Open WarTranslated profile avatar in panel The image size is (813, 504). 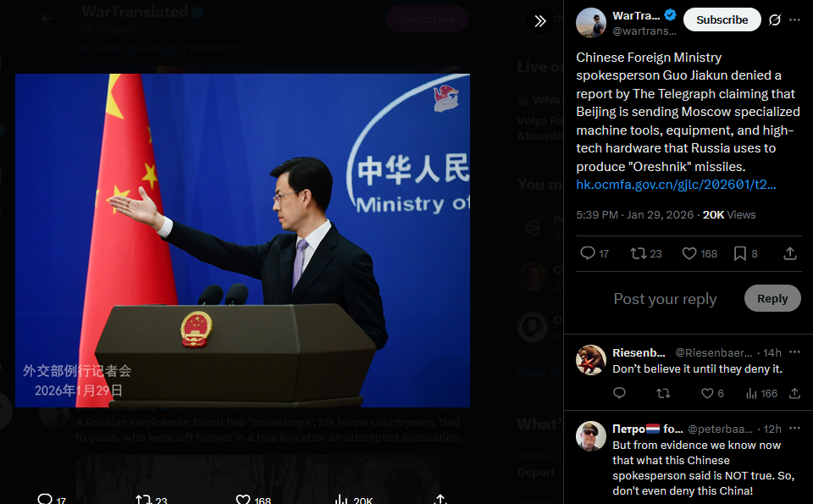point(590,23)
